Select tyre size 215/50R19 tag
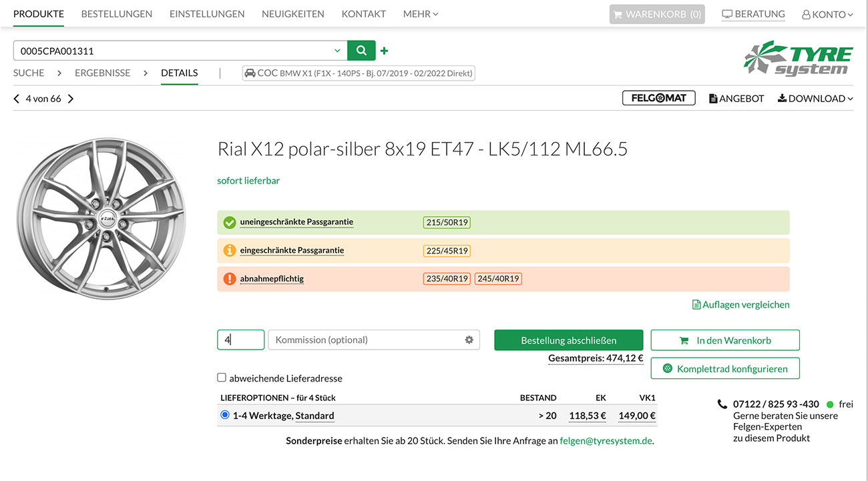This screenshot has height=481, width=868. (x=447, y=222)
